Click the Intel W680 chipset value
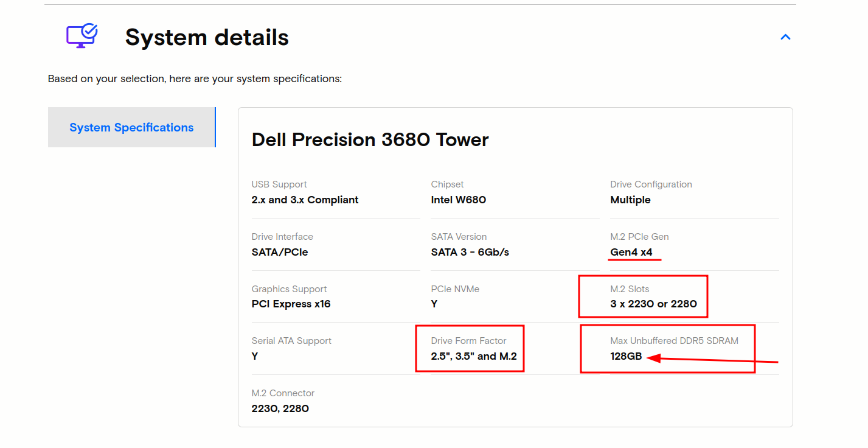Image resolution: width=868 pixels, height=448 pixels. (x=458, y=200)
